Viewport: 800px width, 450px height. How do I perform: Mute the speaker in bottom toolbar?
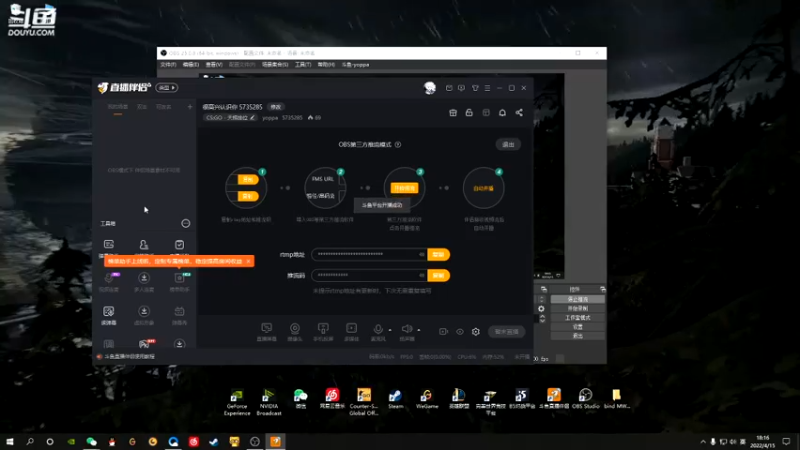[407, 331]
